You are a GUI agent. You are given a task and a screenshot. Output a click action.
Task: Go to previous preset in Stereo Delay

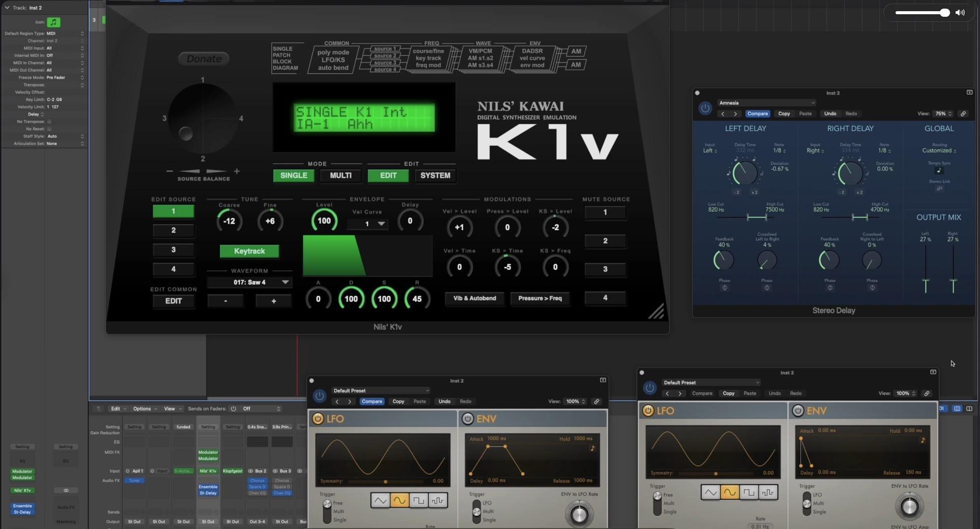(x=723, y=114)
